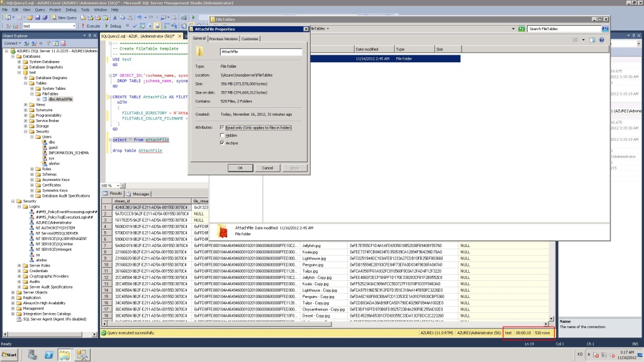Viewport: 644px width, 362px height.
Task: Open the File menu
Action: pyautogui.click(x=4, y=9)
